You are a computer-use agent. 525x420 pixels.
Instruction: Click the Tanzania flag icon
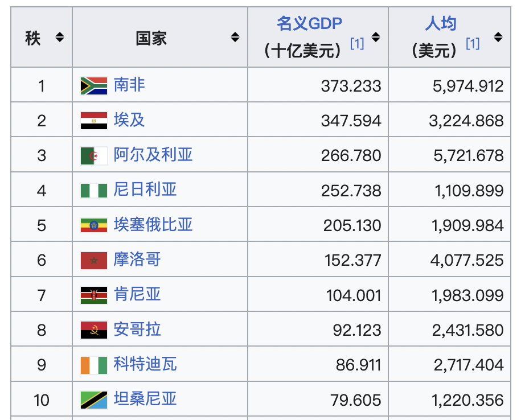[94, 400]
